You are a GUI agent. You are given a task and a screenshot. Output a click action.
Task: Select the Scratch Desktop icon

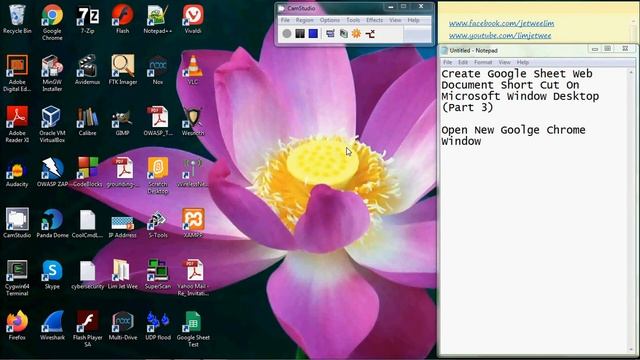click(158, 176)
